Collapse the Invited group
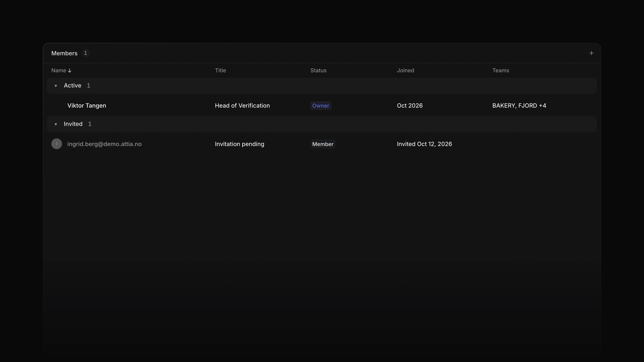 click(56, 124)
